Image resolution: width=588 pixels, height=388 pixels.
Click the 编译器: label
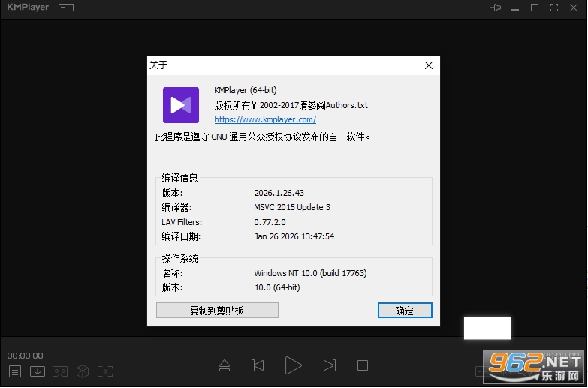(176, 207)
